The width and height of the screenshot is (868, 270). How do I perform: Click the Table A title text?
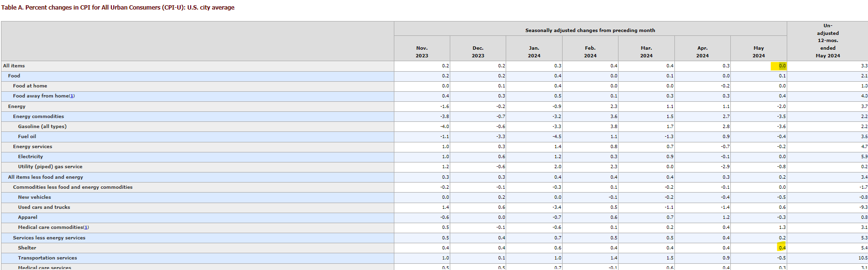118,8
